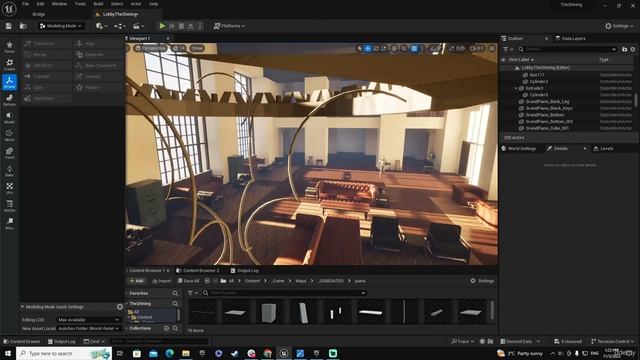
Task: Open the Favs modeling tool category
Action: point(9,47)
